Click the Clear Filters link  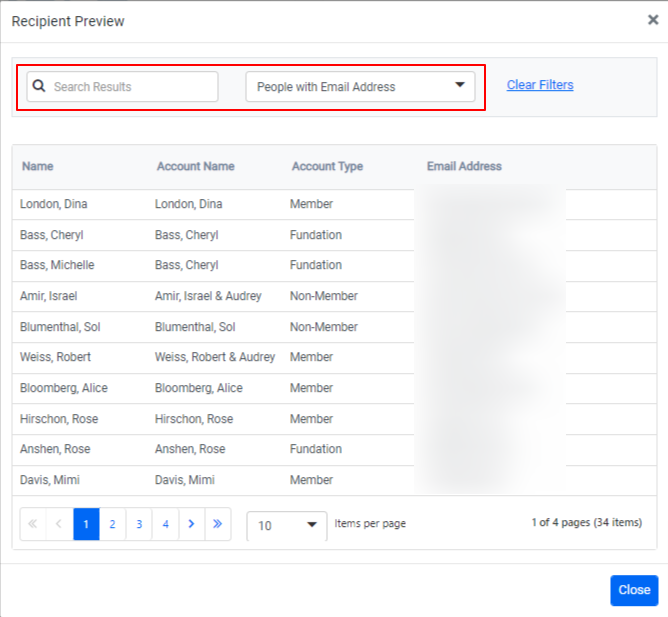pos(540,85)
